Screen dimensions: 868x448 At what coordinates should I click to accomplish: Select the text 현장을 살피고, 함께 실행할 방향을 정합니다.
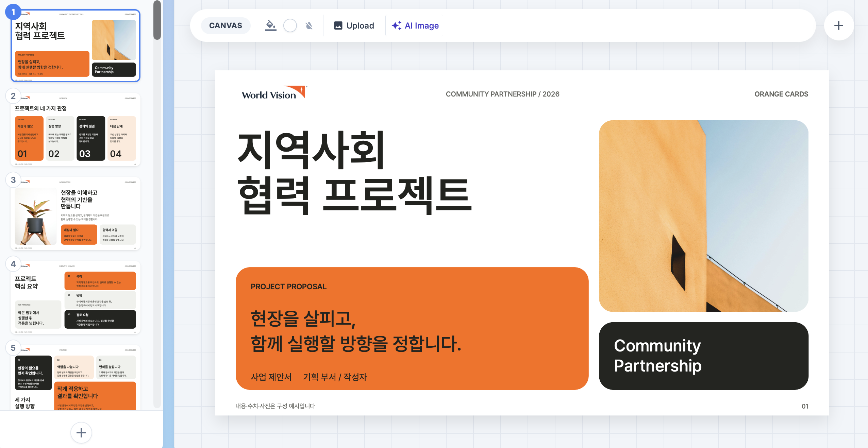click(x=356, y=331)
